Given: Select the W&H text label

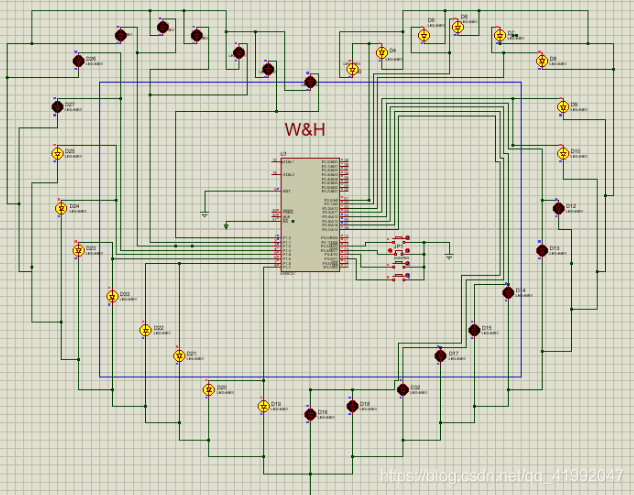Looking at the screenshot, I should tap(305, 129).
